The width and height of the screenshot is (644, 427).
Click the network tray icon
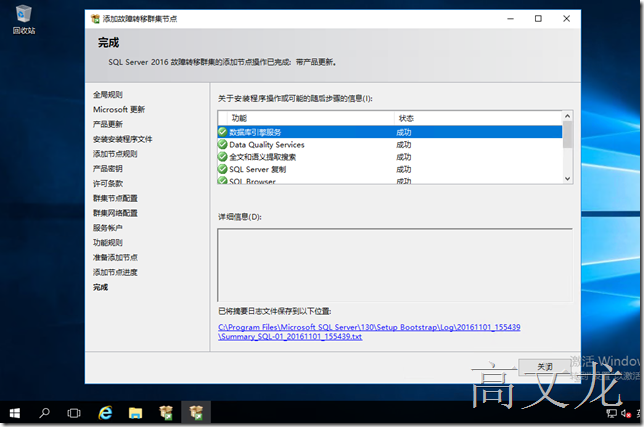[x=612, y=413]
